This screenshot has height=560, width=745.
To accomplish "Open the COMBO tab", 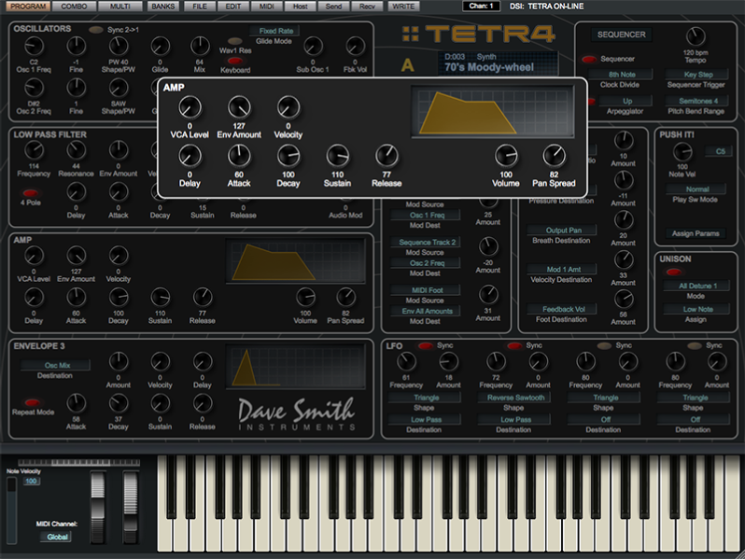I will tap(74, 7).
